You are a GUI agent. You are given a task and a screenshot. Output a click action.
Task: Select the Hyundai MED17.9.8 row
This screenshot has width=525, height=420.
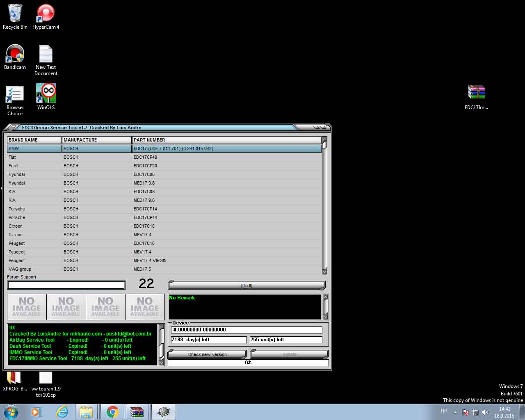coord(164,183)
